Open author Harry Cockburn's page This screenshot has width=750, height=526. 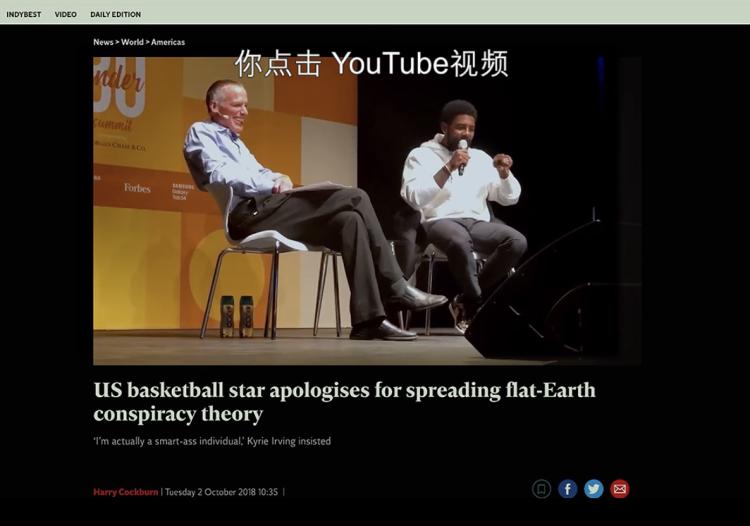[x=126, y=492]
